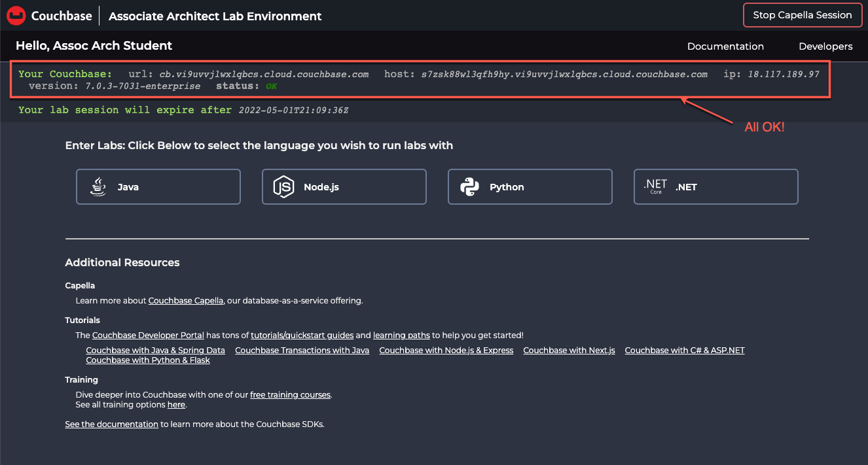Click the Couchbase brand name text
The height and width of the screenshot is (465, 868).
pos(61,16)
